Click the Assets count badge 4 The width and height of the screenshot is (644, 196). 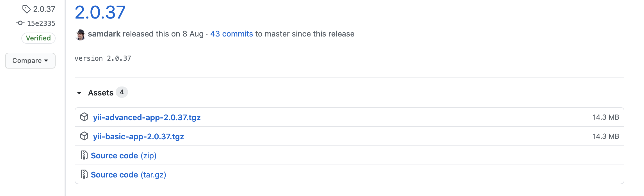122,92
